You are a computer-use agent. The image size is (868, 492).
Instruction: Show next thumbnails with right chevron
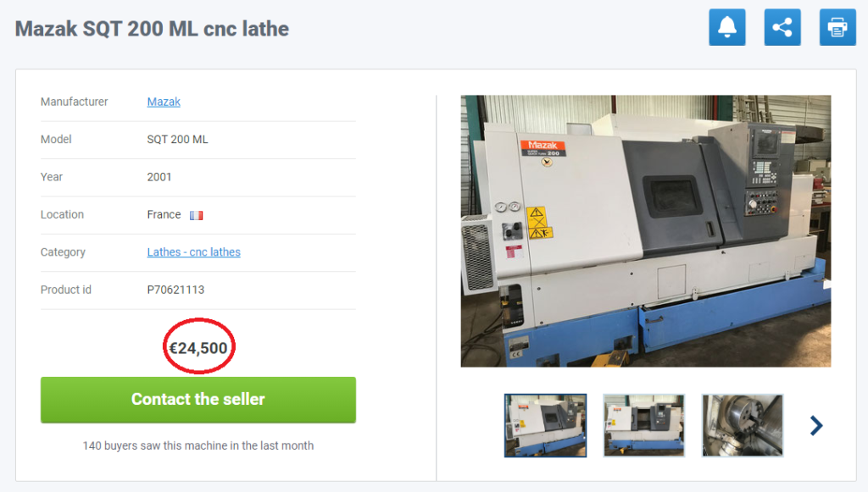[816, 426]
